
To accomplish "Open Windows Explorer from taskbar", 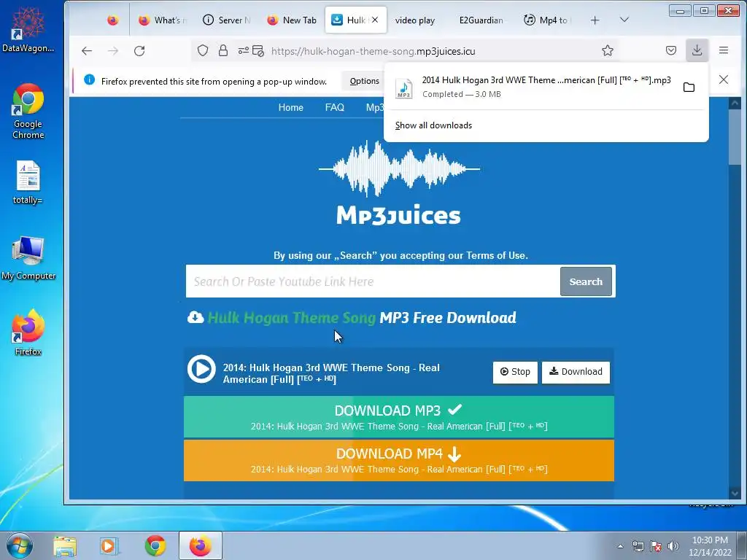I will coord(65,545).
